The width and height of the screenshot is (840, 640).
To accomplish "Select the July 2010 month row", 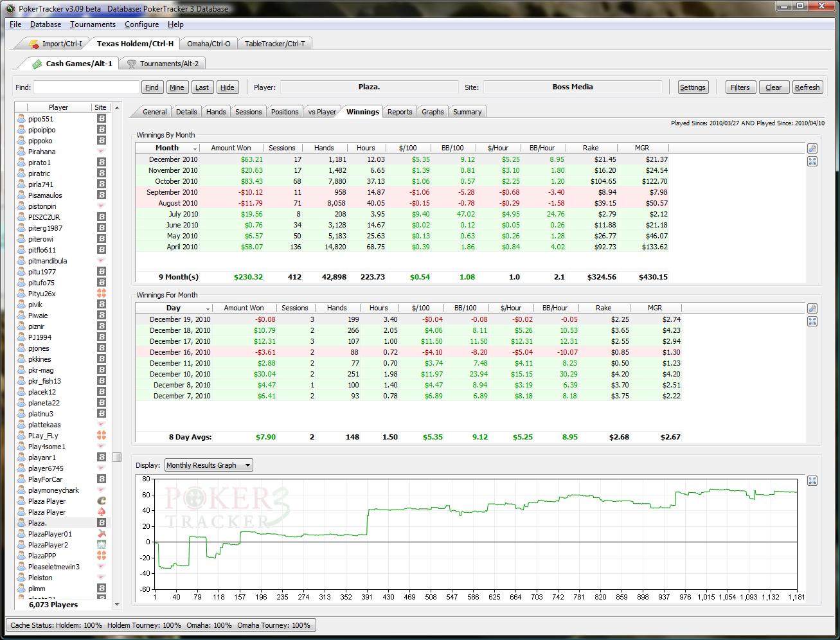I will coord(402,214).
